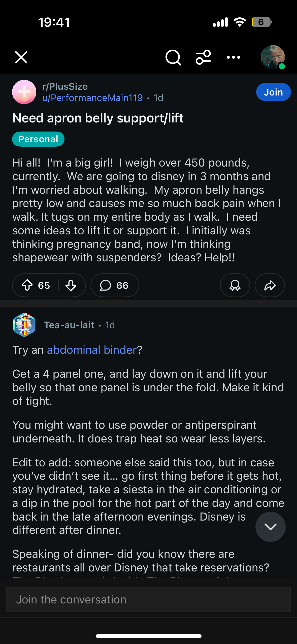Downvote the apron belly post
The image size is (297, 644).
point(71,285)
